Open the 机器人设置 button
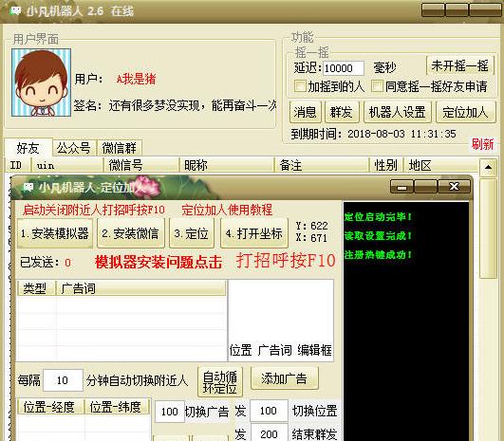This screenshot has width=504, height=441. [398, 112]
